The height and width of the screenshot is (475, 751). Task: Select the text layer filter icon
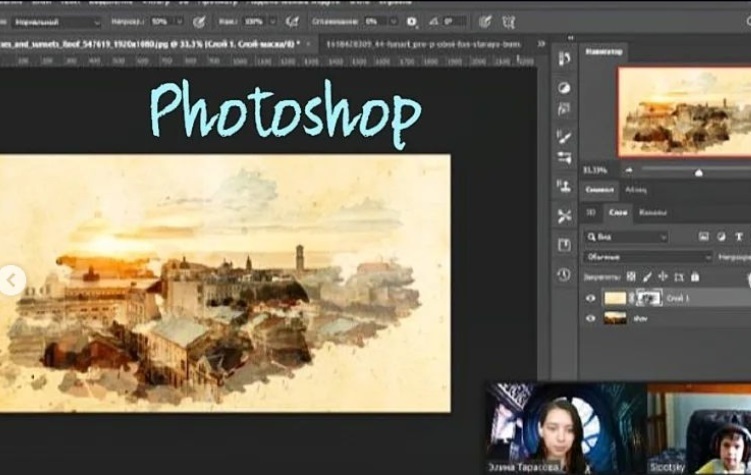point(738,237)
